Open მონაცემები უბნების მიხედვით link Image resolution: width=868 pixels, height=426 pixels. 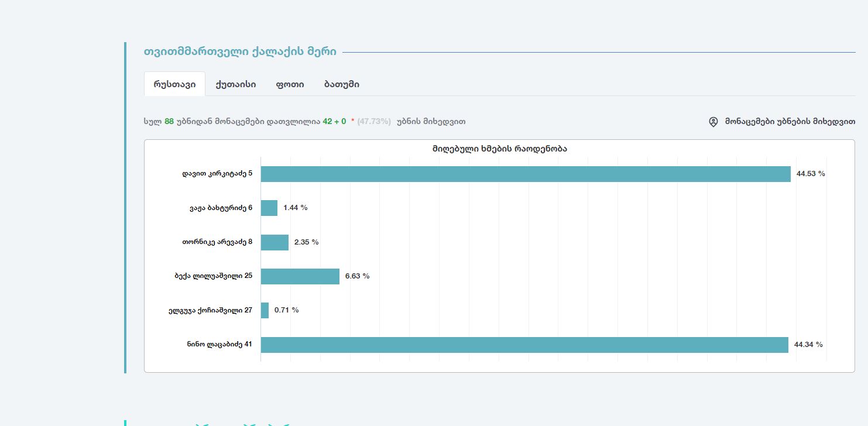coord(790,122)
